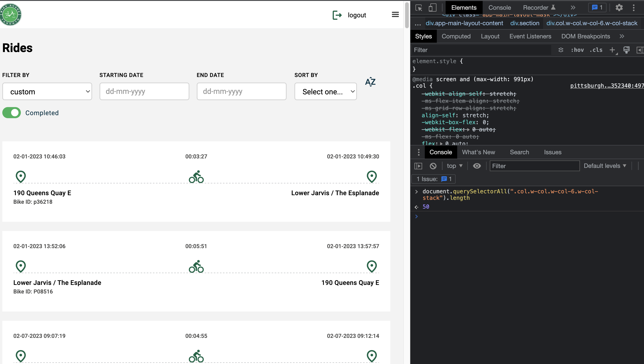
Task: Click the clear console icon
Action: pyautogui.click(x=433, y=166)
